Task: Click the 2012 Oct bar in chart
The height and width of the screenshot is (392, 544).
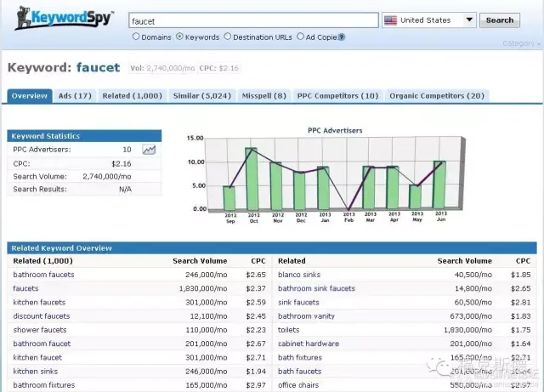Action: click(x=252, y=179)
